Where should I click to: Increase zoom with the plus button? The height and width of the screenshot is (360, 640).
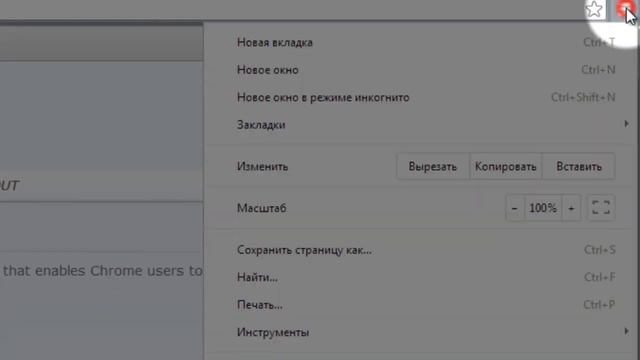coord(571,208)
